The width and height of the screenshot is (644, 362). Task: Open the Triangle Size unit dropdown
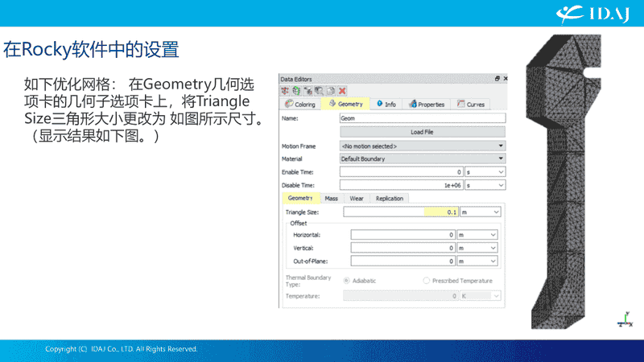click(480, 212)
